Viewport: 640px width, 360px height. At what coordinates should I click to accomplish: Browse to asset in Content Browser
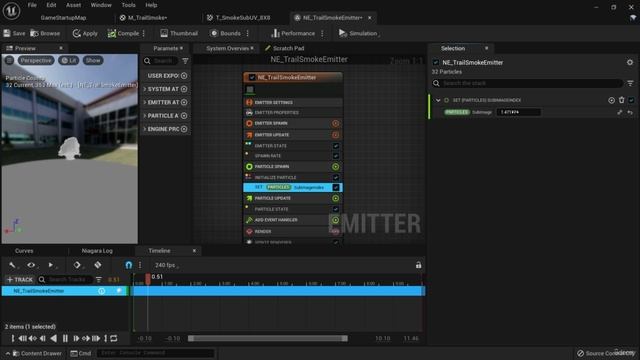pyautogui.click(x=45, y=33)
